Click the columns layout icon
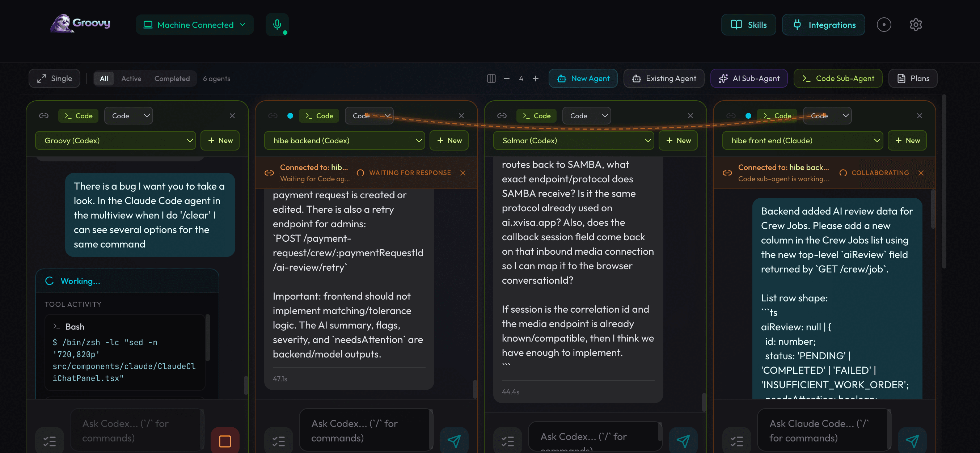This screenshot has width=980, height=453. tap(491, 79)
